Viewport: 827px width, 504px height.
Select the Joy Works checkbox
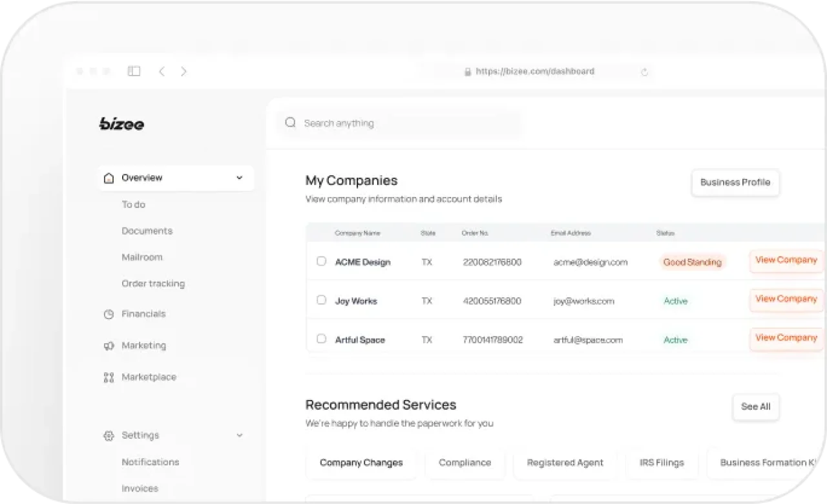[321, 300]
